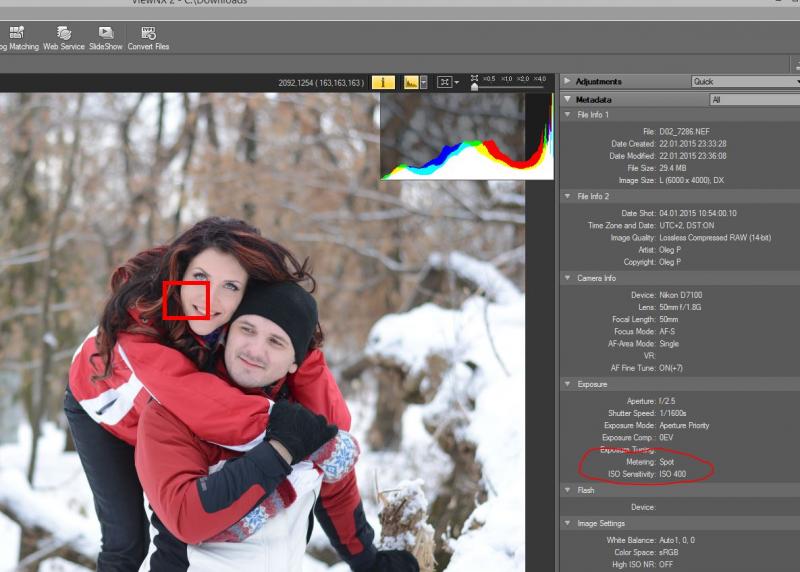Open the histogram channel dropdown arrow

click(x=423, y=82)
